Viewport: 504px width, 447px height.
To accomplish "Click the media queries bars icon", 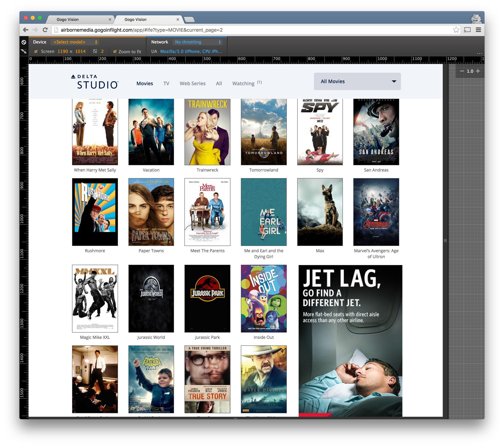I will tap(24, 51).
